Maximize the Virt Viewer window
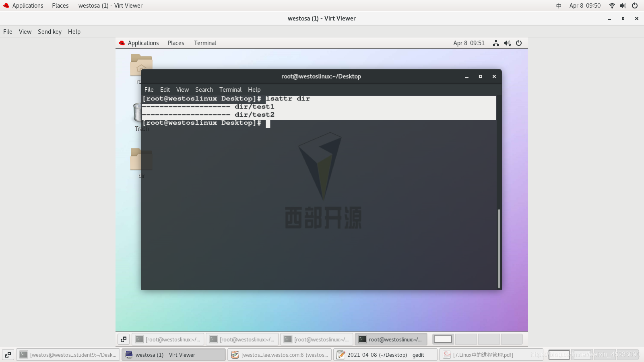This screenshot has height=362, width=644. click(623, 19)
